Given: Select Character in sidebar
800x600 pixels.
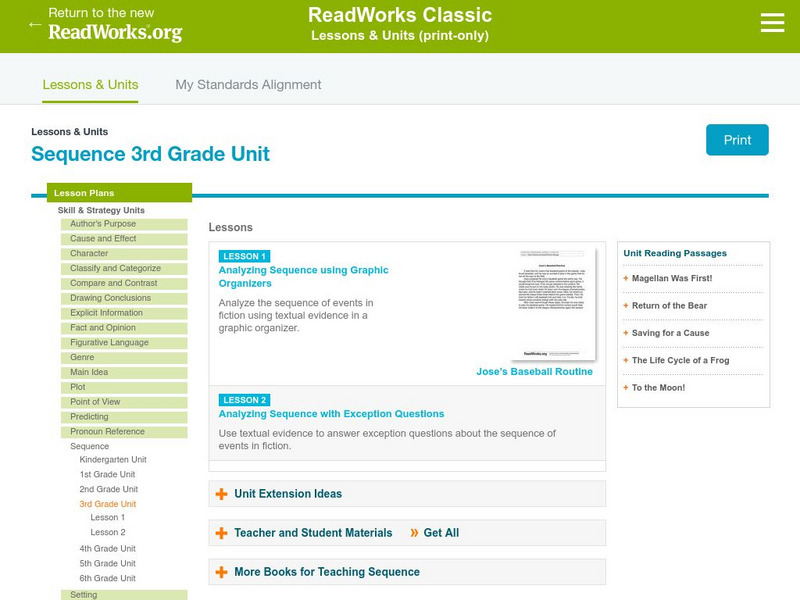Looking at the screenshot, I should pos(124,254).
